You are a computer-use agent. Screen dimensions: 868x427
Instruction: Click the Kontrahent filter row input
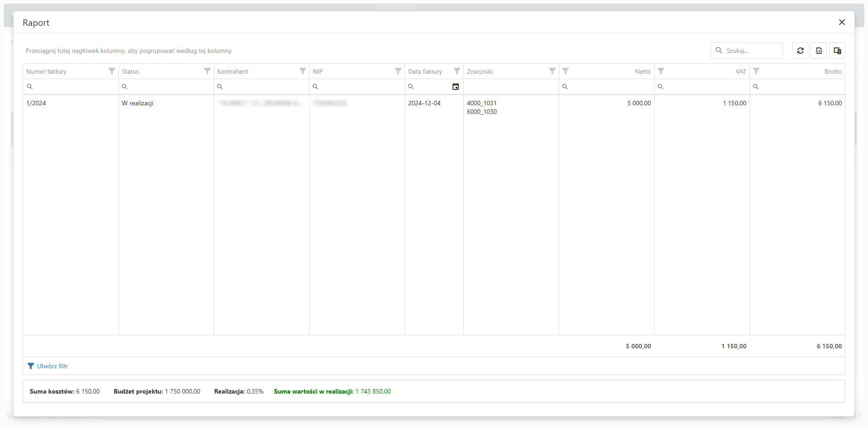coord(264,87)
